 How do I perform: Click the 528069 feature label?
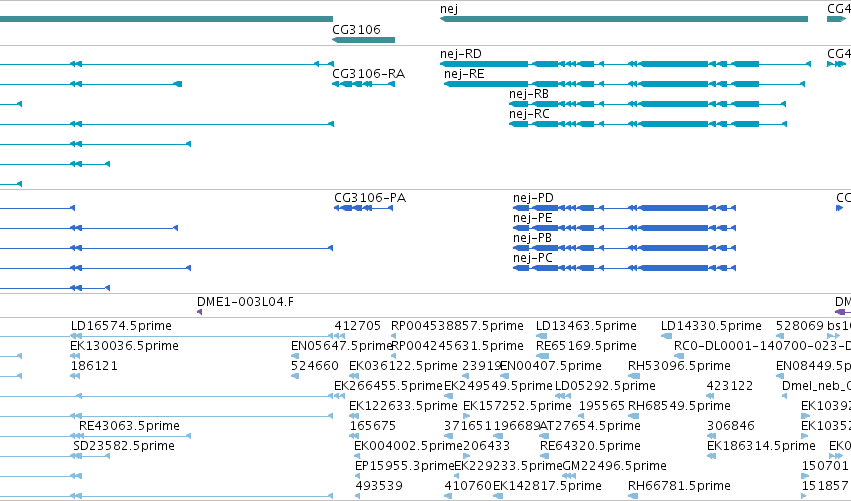point(800,326)
